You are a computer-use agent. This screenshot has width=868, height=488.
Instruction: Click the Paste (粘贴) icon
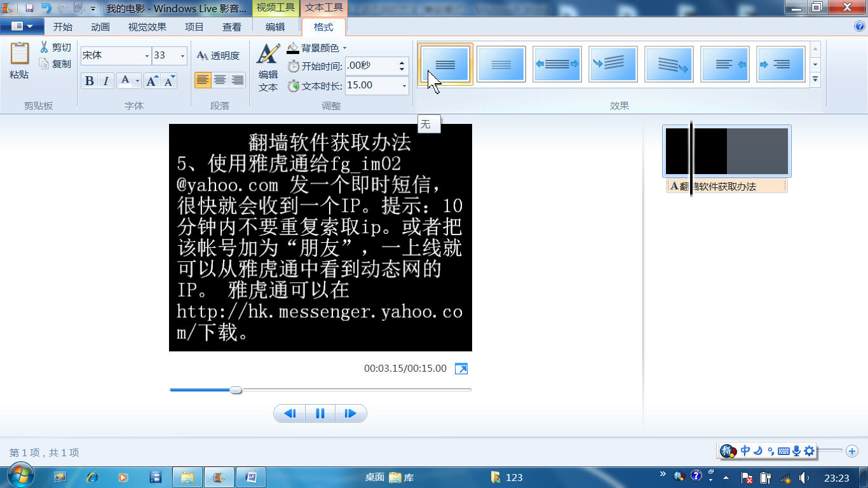[19, 54]
